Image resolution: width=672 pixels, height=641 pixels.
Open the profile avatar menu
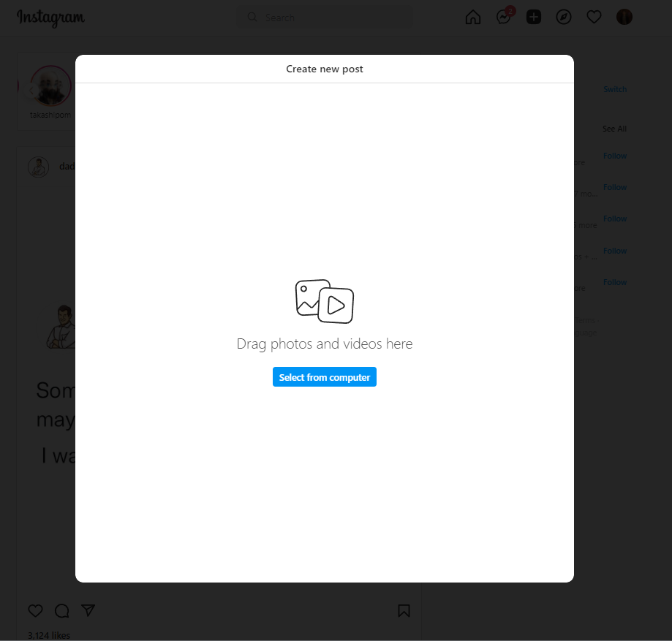point(624,17)
